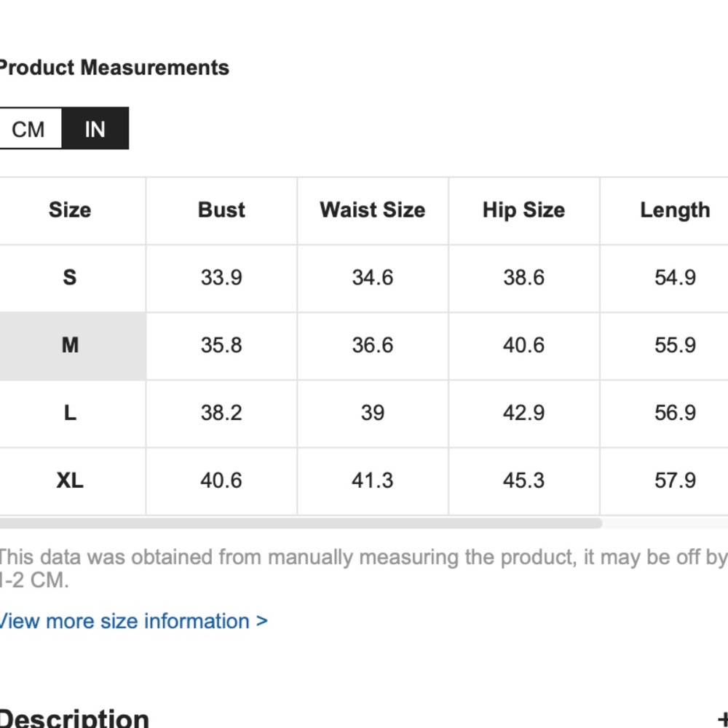Viewport: 728px width, 728px height.
Task: Click the Product Measurements heading
Action: (x=113, y=68)
